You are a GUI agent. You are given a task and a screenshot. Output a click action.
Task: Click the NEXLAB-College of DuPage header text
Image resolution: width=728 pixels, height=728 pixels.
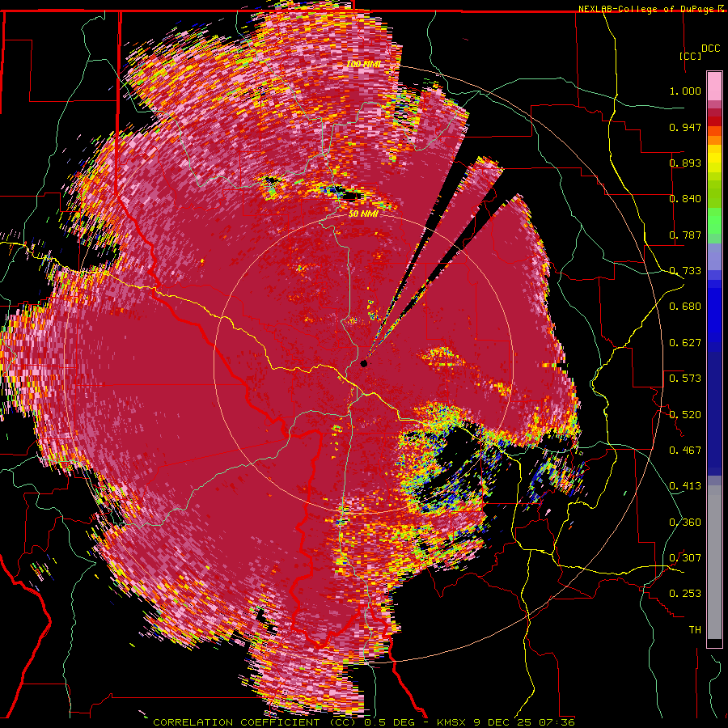648,9
